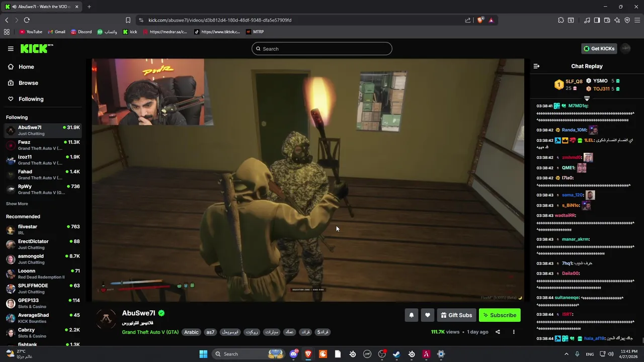The image size is (644, 362).
Task: Open Steam from the taskbar
Action: click(396, 354)
